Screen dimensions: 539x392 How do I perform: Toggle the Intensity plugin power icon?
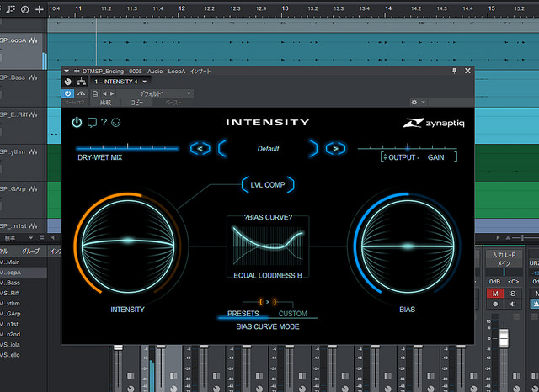tap(77, 123)
